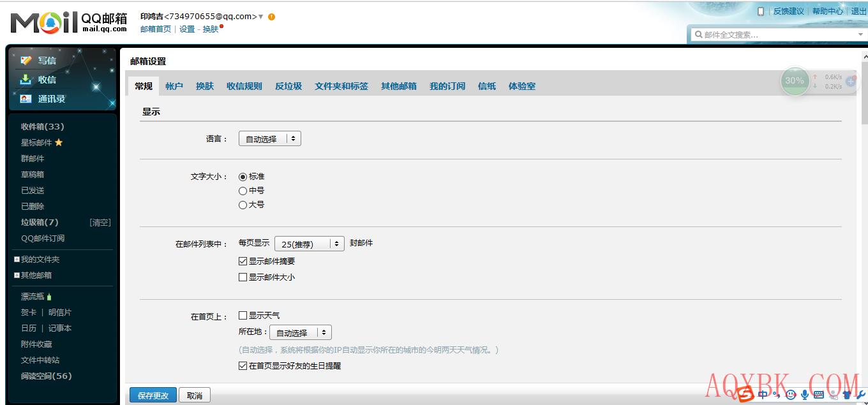
Task: Expand the 其他邮箱 sidebar tree node
Action: (17, 276)
